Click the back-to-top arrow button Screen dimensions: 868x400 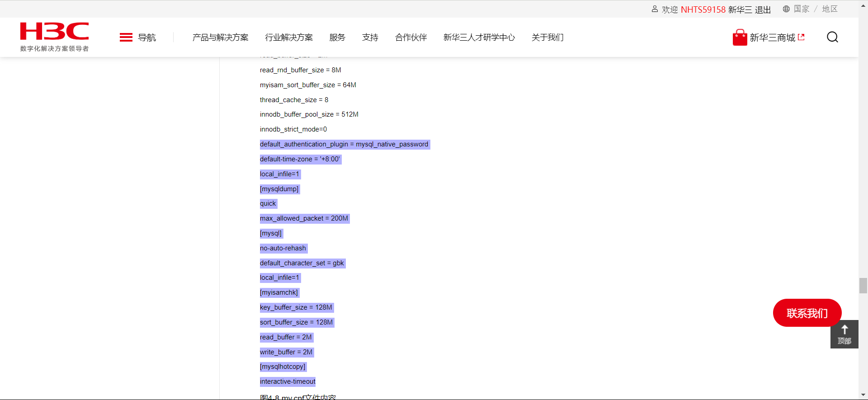coord(844,334)
